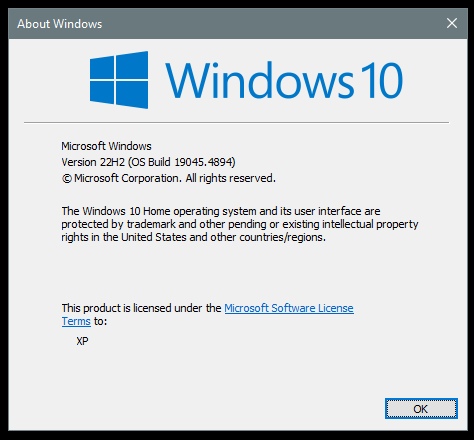The width and height of the screenshot is (474, 440).
Task: Click the to: text after Terms
Action: point(100,321)
